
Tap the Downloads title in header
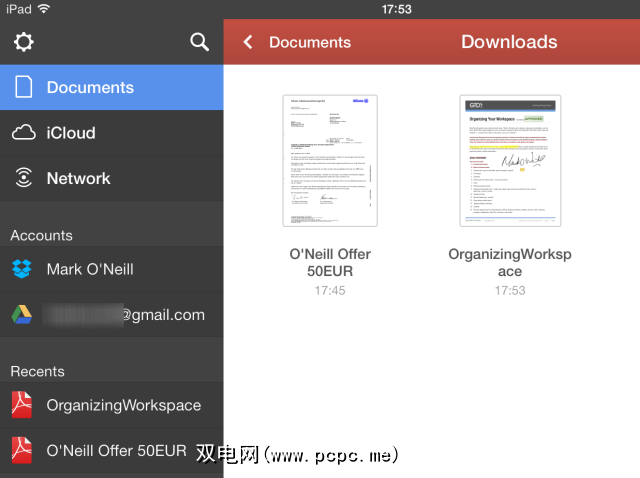coord(509,42)
